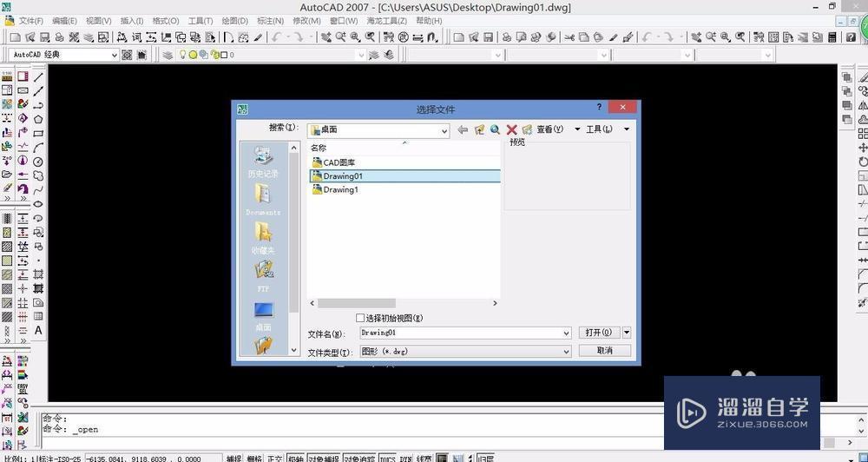The height and width of the screenshot is (462, 868).
Task: Toggle 捕捉 (Snap) in status bar
Action: coord(234,459)
